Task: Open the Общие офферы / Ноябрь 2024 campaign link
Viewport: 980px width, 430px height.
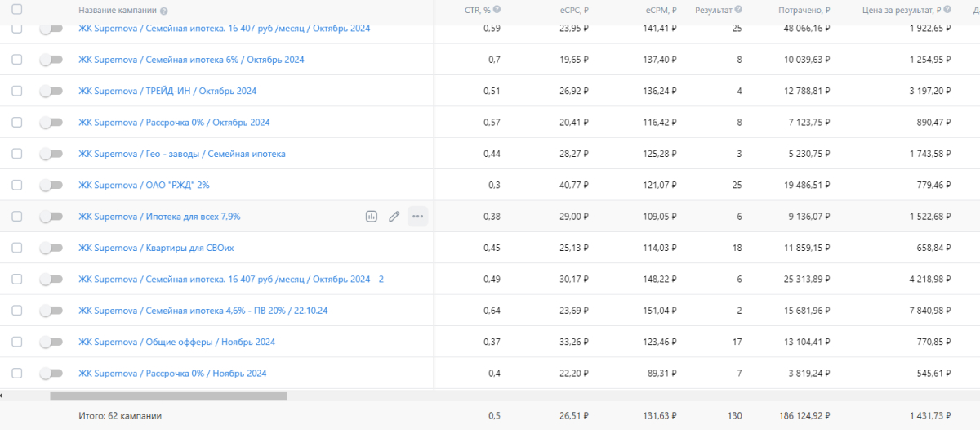Action: coord(176,342)
